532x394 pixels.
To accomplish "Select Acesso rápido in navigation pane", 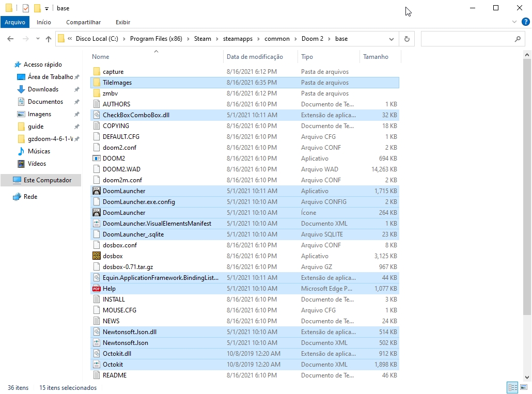I will coord(43,65).
